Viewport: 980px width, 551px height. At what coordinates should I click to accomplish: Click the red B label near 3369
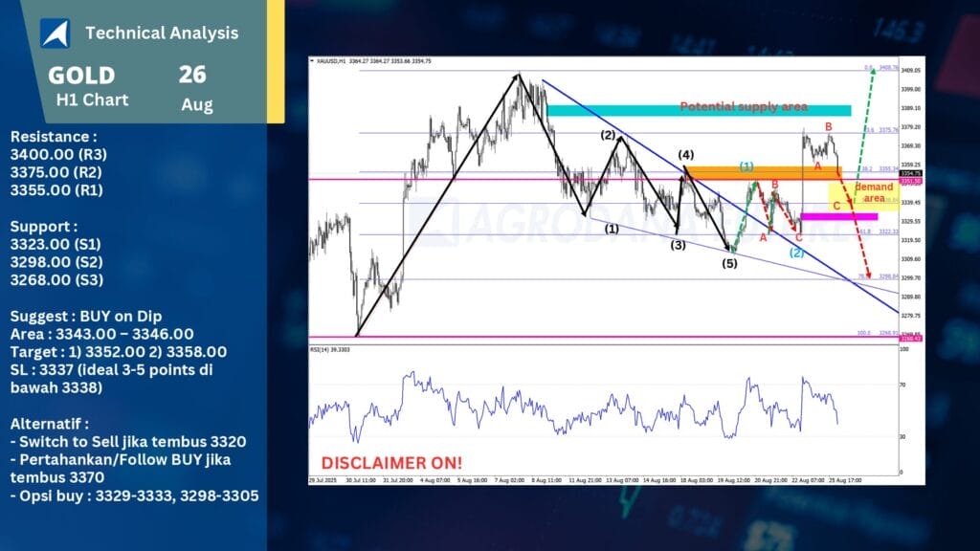829,126
